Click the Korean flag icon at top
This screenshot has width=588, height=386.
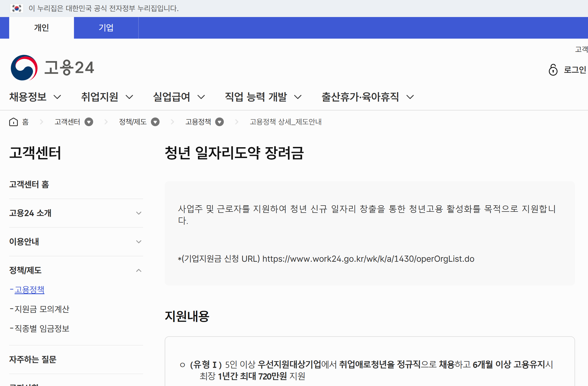(17, 8)
